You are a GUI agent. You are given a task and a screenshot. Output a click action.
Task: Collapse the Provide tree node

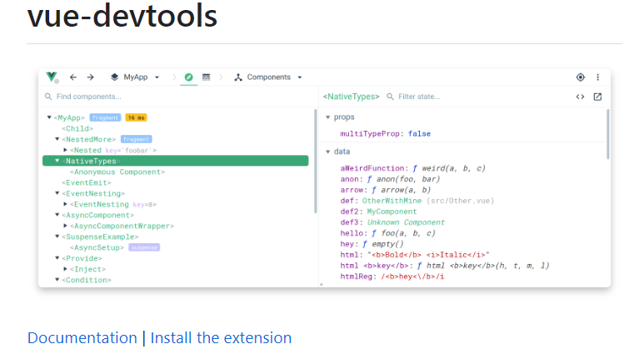(57, 258)
